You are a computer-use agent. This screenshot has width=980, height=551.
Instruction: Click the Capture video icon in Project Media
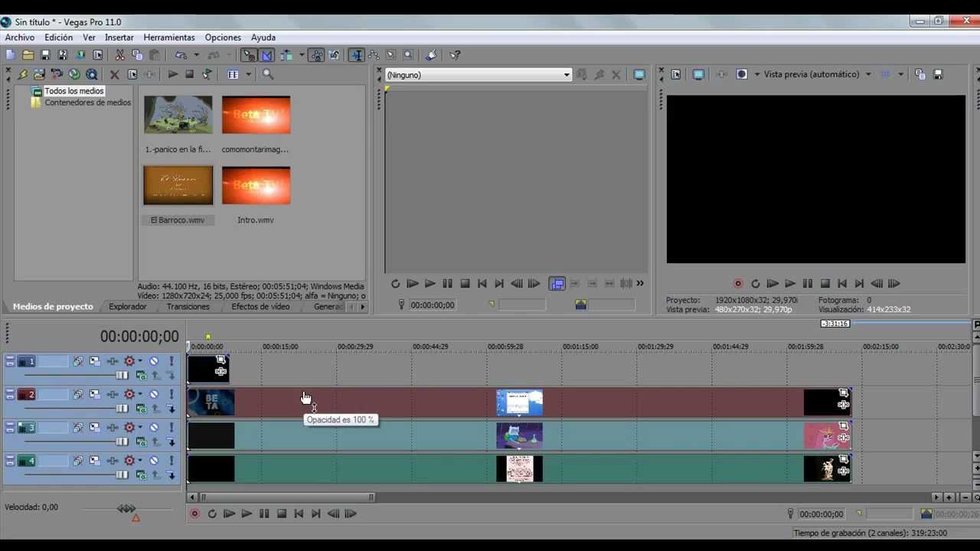(57, 74)
